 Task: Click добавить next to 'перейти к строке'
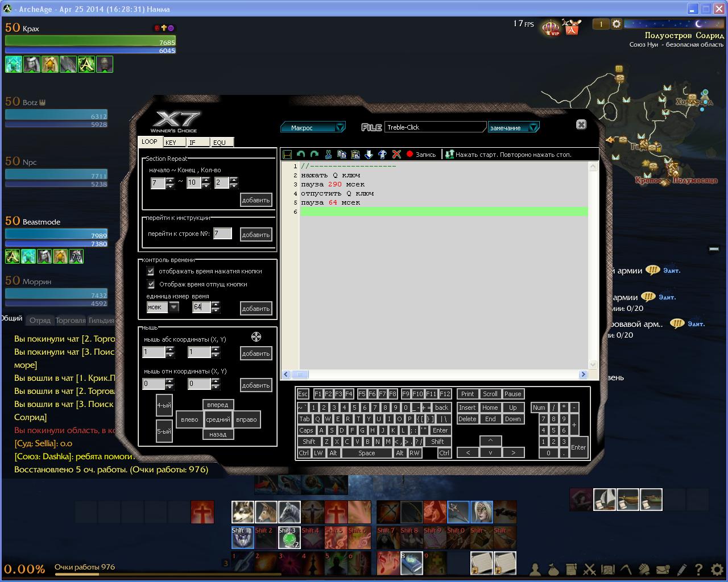click(x=256, y=235)
